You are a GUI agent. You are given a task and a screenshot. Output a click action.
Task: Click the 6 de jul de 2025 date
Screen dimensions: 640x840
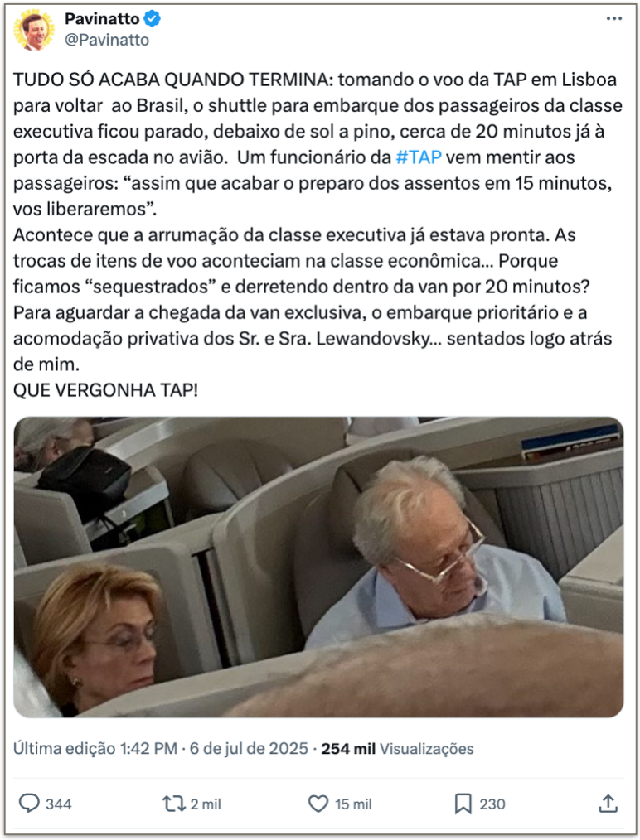click(x=249, y=748)
